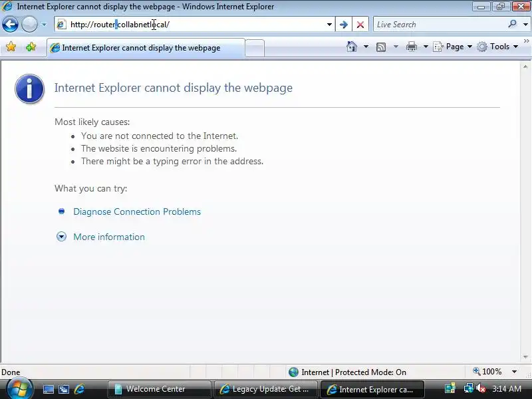The image size is (532, 399).
Task: Click 'Internet | Protected Mode: On' status text
Action: tap(354, 372)
